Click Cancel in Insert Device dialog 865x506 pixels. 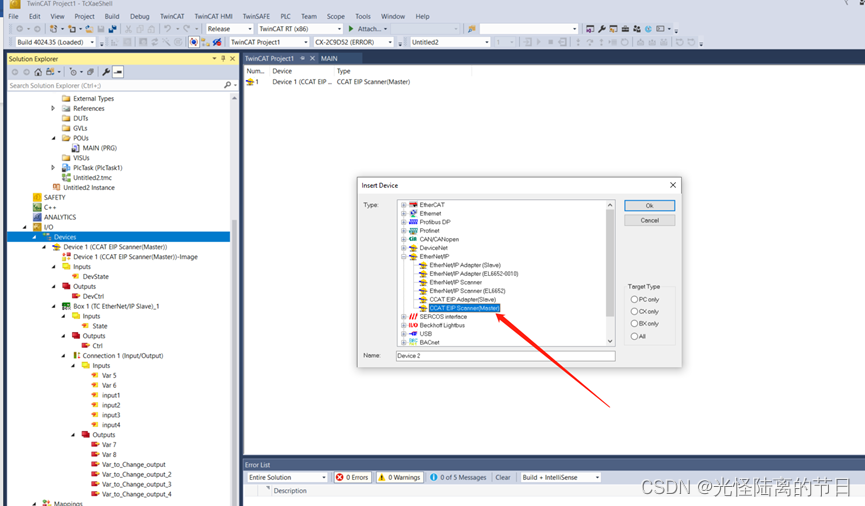(649, 220)
